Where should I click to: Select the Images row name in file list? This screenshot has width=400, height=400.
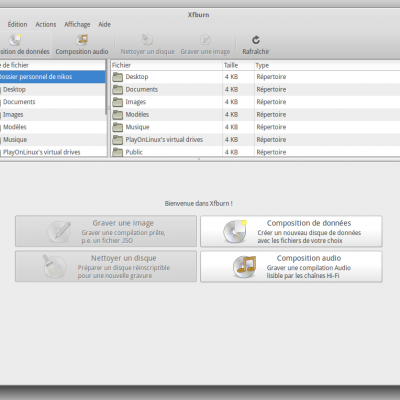click(136, 102)
